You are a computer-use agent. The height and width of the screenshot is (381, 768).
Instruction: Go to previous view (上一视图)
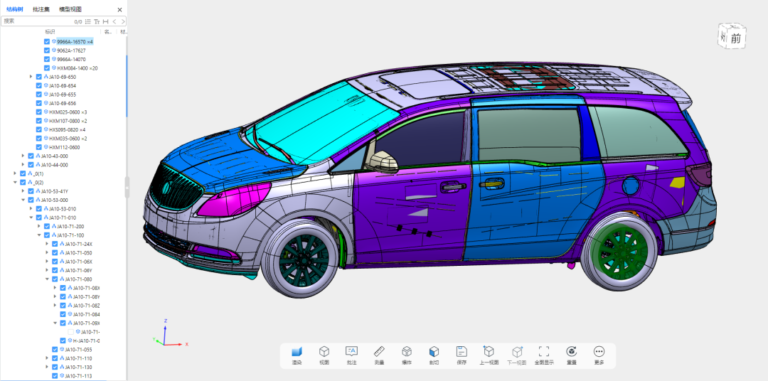tap(489, 351)
